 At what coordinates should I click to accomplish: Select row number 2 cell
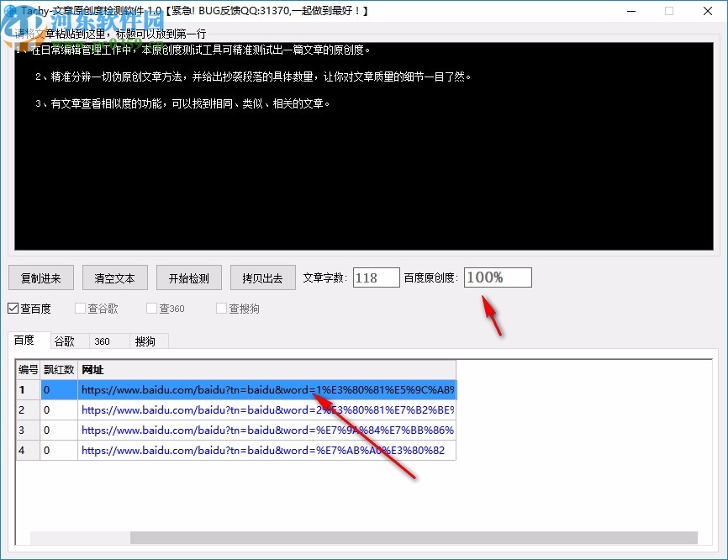[28, 410]
